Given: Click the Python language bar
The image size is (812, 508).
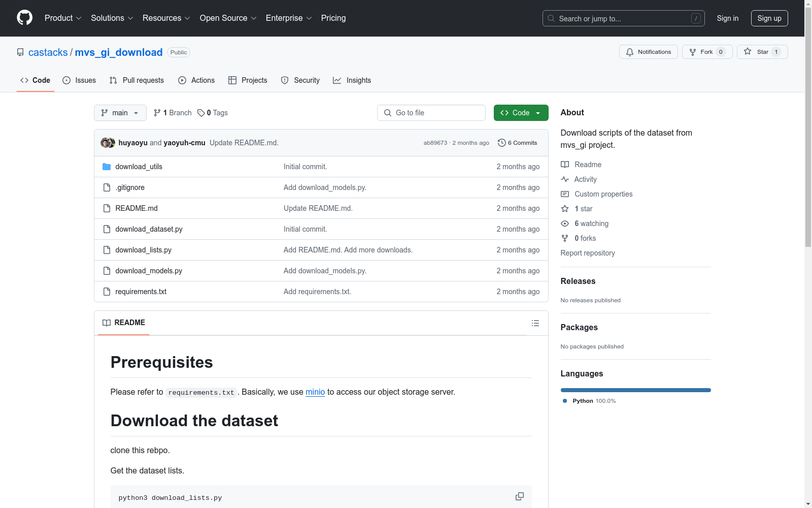Looking at the screenshot, I should [x=636, y=390].
